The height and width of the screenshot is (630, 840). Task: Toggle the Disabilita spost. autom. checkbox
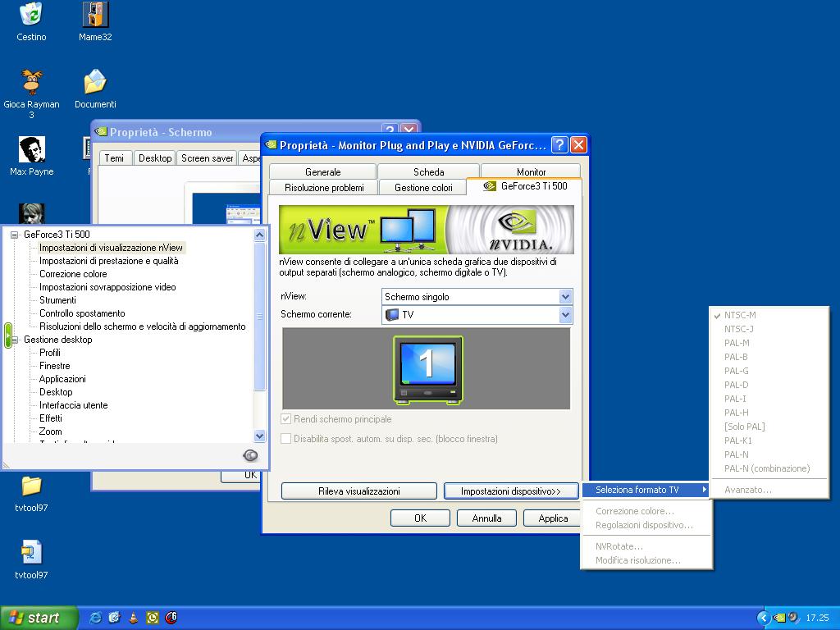[286, 439]
